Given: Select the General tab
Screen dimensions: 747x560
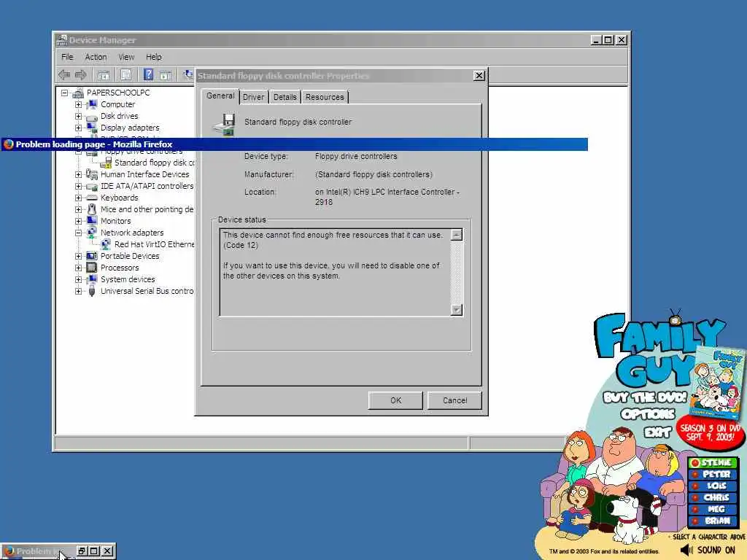Looking at the screenshot, I should point(220,96).
